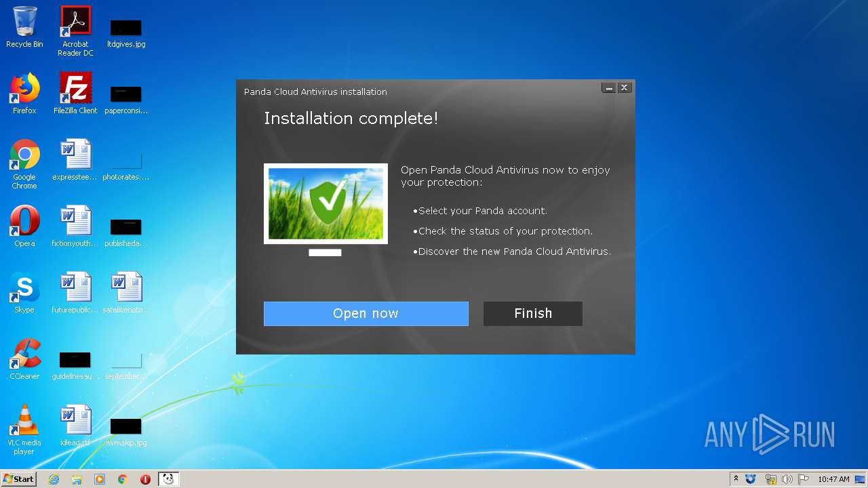Click the 'Panda Cloud Antivirus installation' title
This screenshot has height=488, width=868.
click(315, 91)
